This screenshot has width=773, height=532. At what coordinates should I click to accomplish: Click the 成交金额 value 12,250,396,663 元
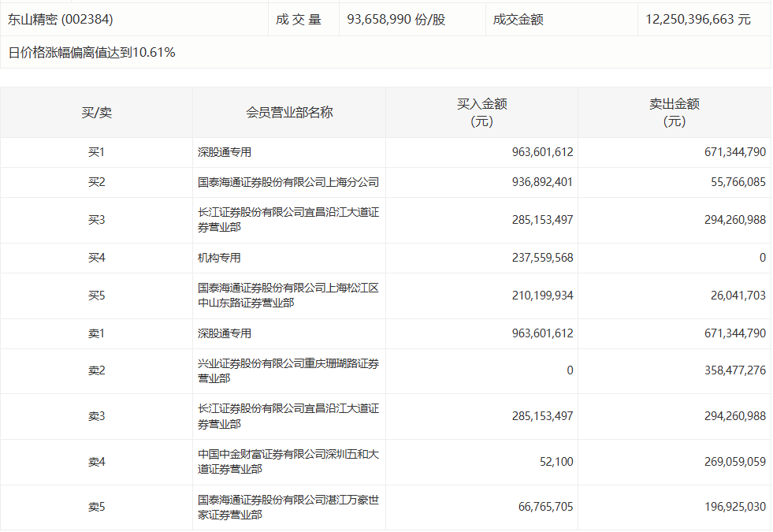tap(698, 20)
